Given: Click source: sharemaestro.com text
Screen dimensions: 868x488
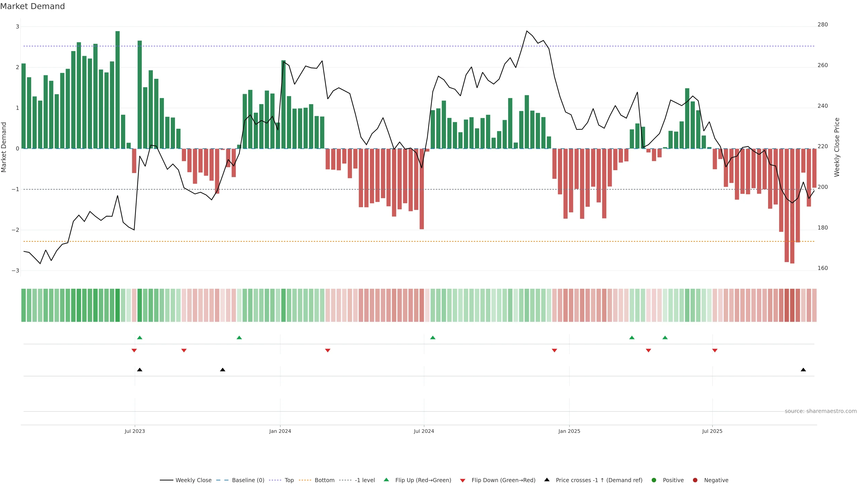Looking at the screenshot, I should [821, 411].
